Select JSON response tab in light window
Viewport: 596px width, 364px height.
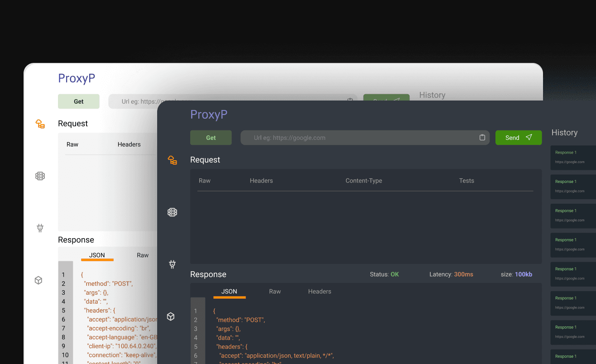[97, 255]
